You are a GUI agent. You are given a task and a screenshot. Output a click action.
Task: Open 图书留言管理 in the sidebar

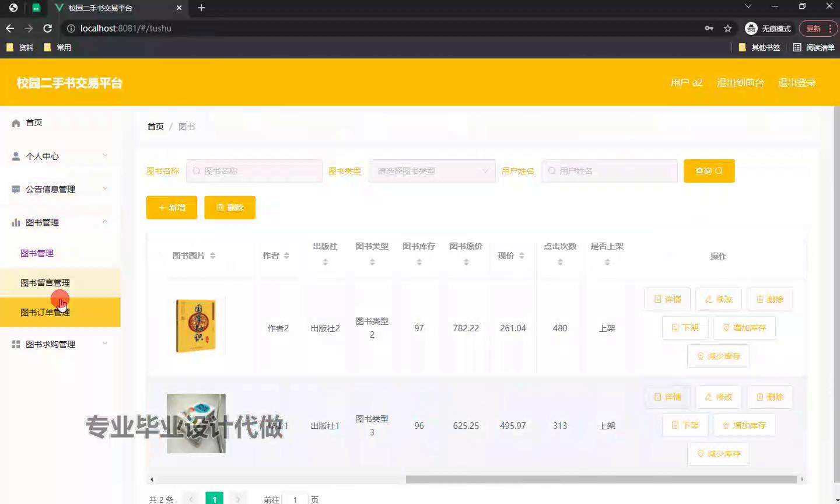point(45,283)
